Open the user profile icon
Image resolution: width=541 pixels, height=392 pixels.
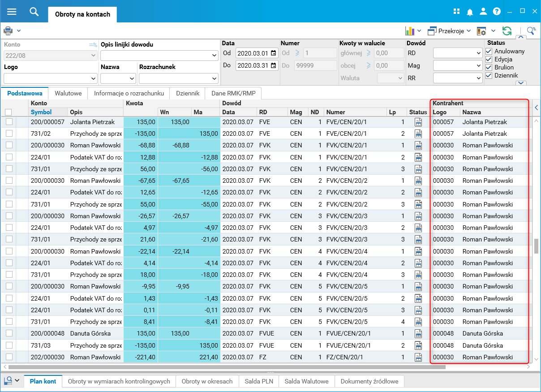pyautogui.click(x=483, y=12)
